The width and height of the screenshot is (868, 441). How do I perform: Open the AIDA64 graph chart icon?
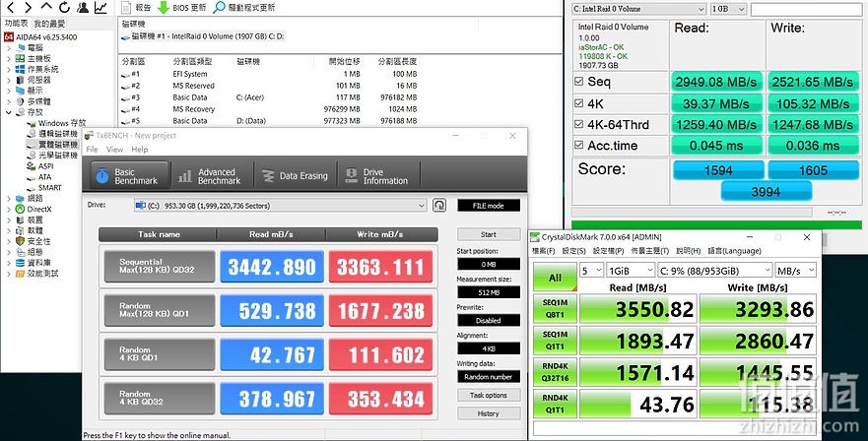tap(100, 7)
